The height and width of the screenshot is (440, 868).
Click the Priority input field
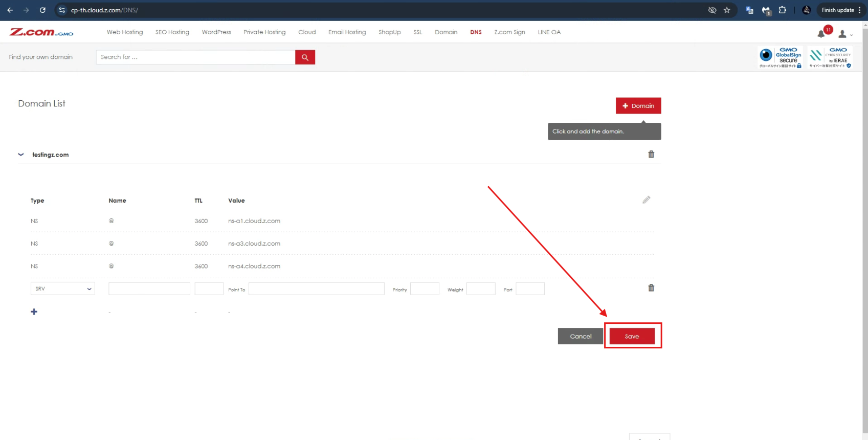point(425,289)
